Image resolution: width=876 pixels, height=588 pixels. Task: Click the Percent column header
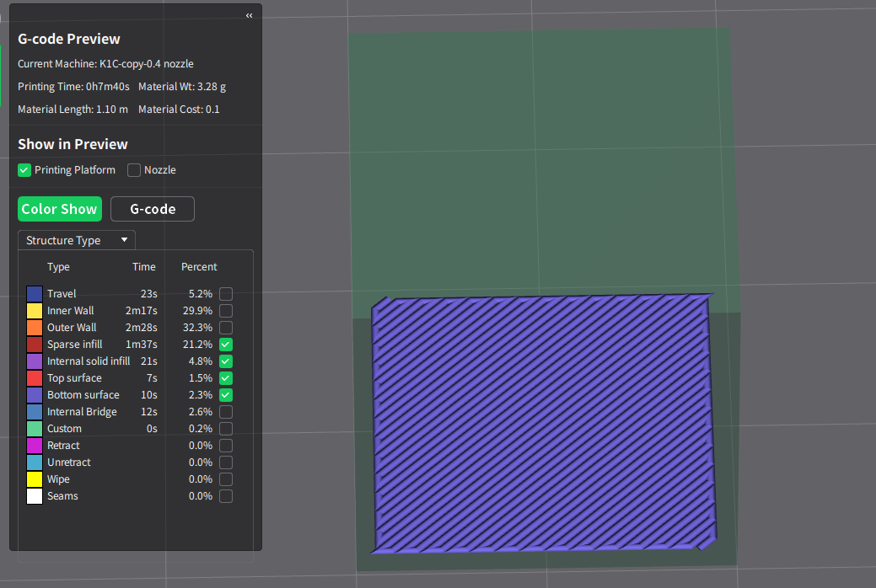coord(199,267)
